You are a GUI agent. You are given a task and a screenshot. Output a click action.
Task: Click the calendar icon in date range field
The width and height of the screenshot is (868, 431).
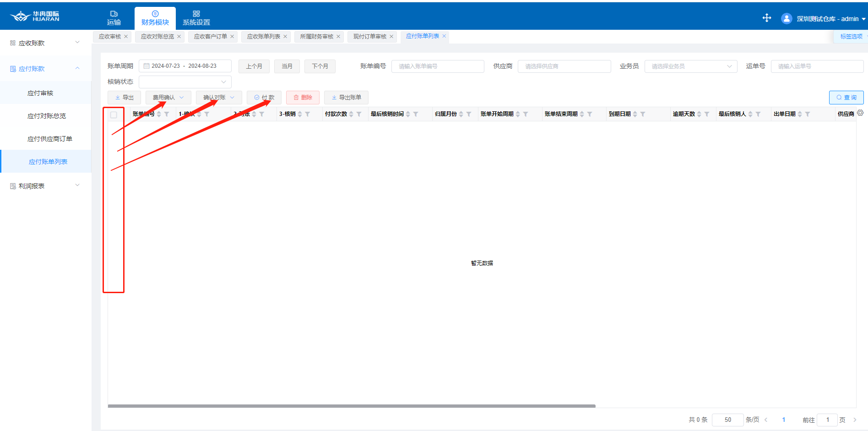(x=146, y=66)
